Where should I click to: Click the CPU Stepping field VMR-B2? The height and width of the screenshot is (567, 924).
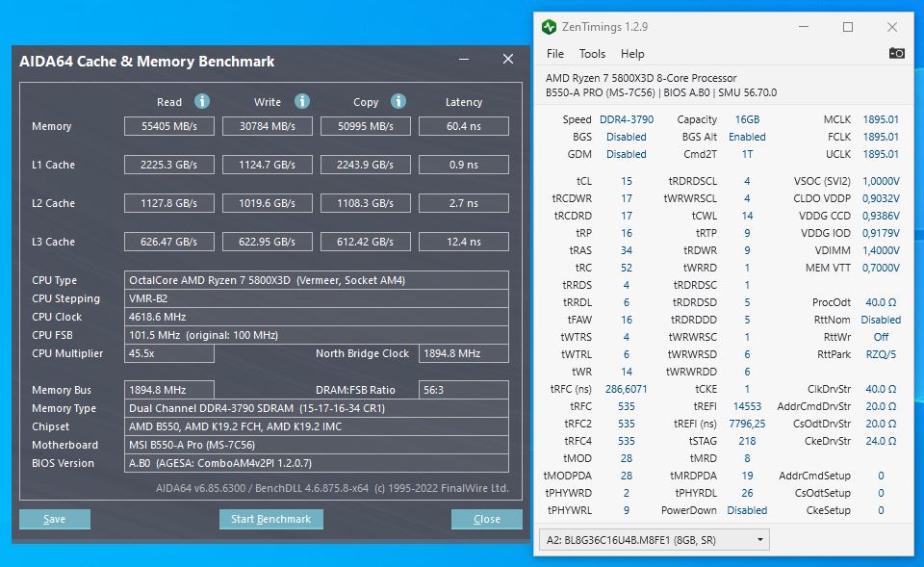pos(317,298)
